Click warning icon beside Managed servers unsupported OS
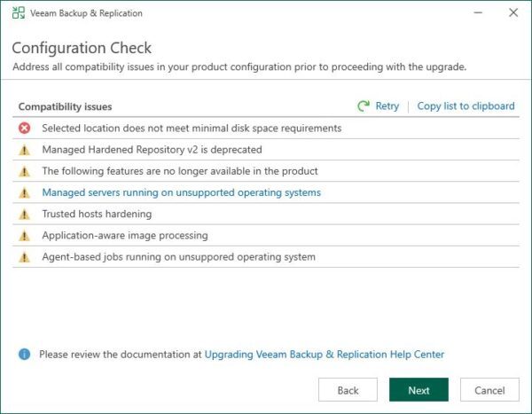 24,192
